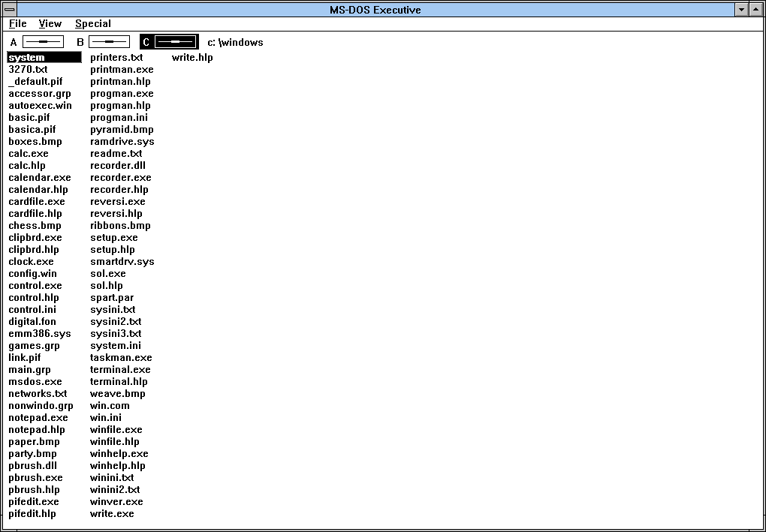Select win.com file
The width and height of the screenshot is (766, 532).
110,406
